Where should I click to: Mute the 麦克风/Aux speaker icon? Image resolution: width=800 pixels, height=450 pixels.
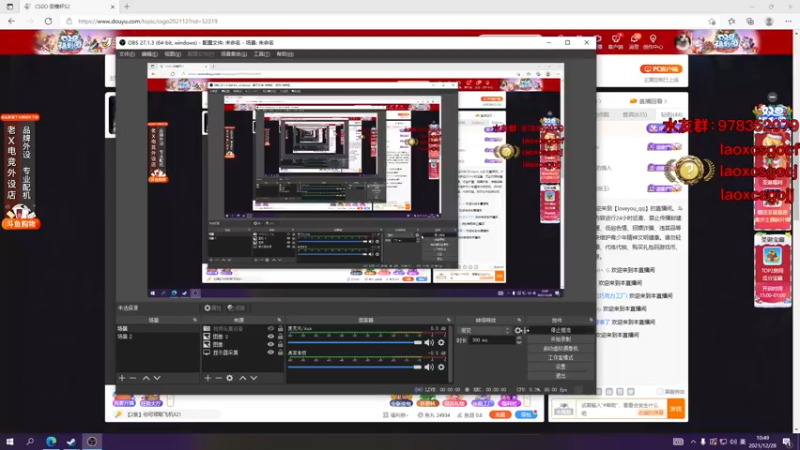pos(429,342)
